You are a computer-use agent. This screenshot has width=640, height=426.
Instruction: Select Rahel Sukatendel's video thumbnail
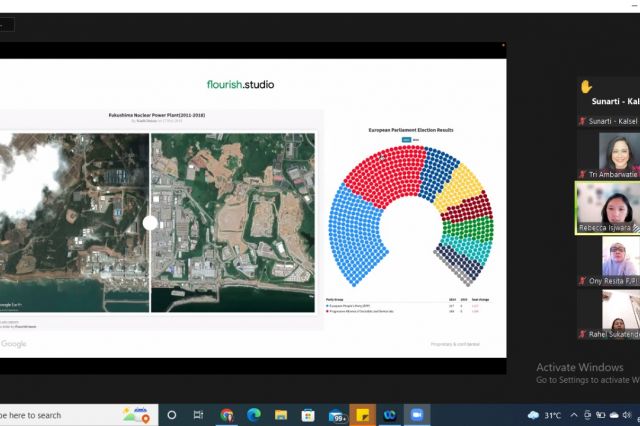[x=618, y=309]
